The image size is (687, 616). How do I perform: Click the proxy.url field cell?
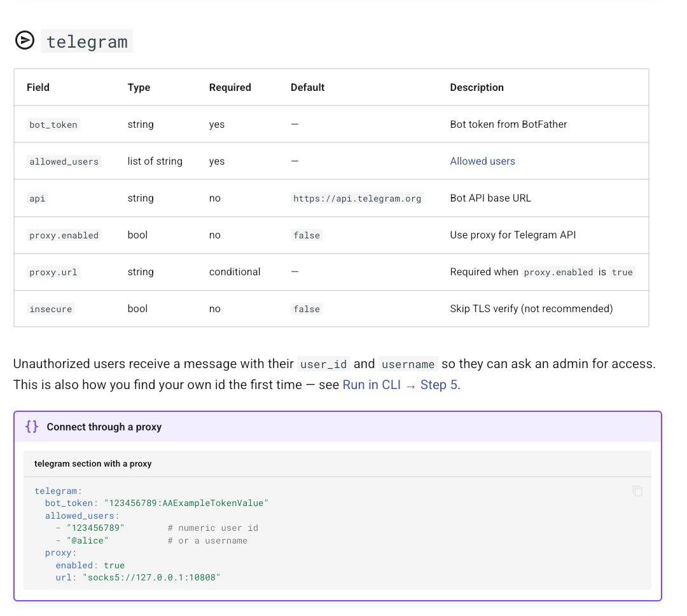coord(53,272)
